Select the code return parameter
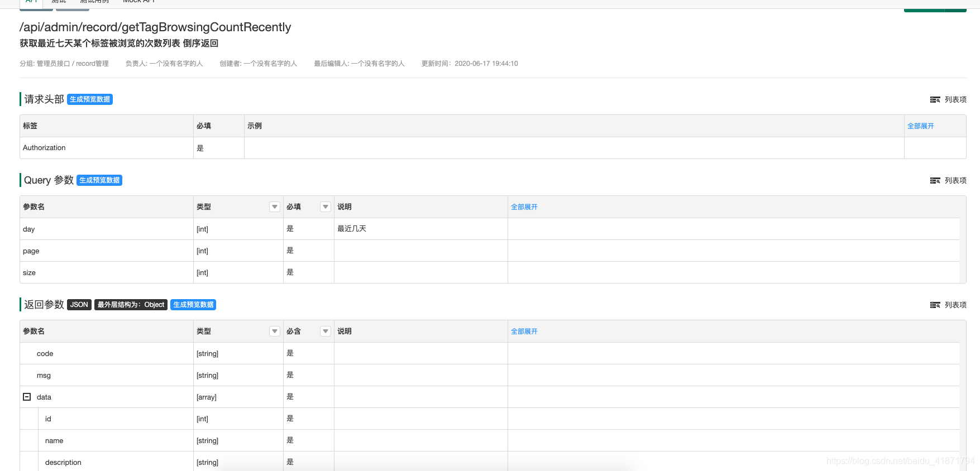980x471 pixels. [45, 354]
